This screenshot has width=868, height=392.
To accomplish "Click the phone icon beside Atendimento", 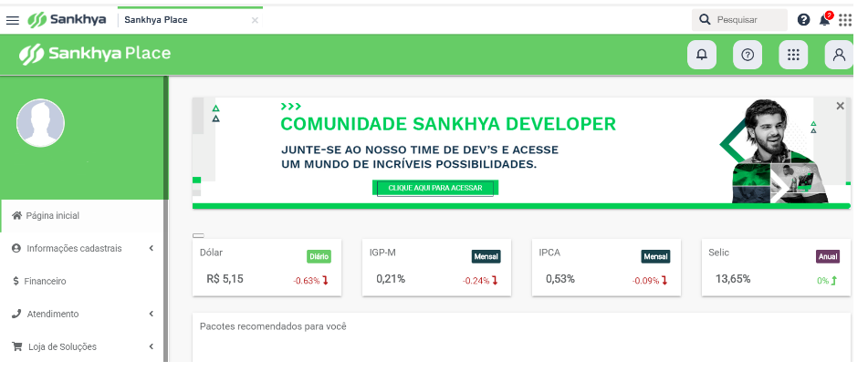I will (16, 314).
